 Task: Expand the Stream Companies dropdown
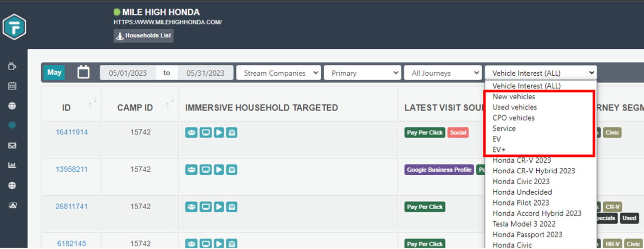278,73
